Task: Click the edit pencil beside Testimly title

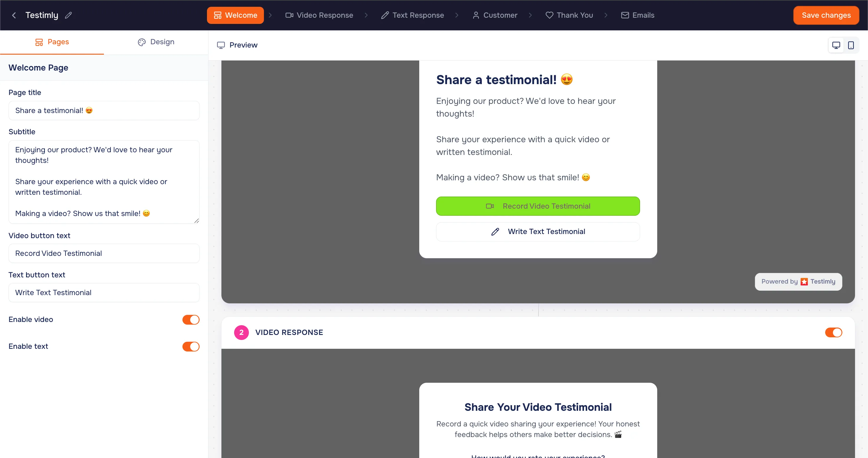Action: (68, 15)
